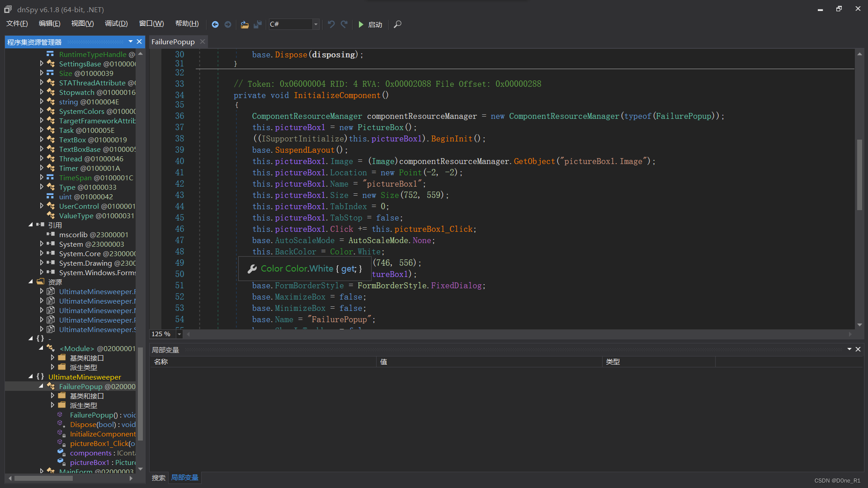
Task: Open the 125 % zoom dropdown
Action: (x=179, y=334)
